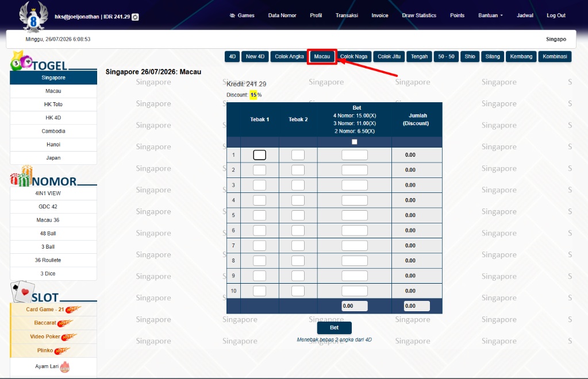Click the SLOT playing cards icon
588x379 pixels.
[x=22, y=291]
